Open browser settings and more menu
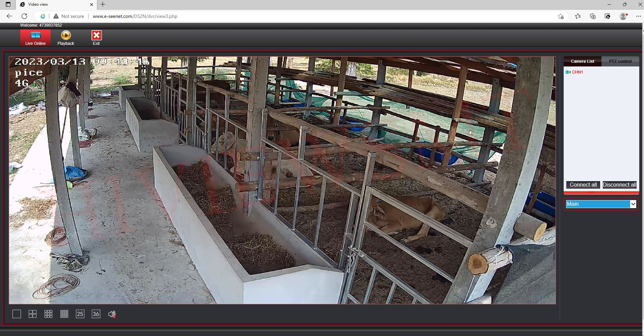This screenshot has width=644, height=336. tap(638, 16)
